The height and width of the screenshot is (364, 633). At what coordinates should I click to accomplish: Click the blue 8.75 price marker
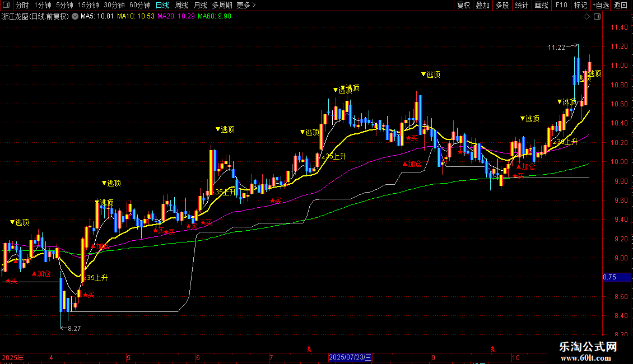[616, 277]
